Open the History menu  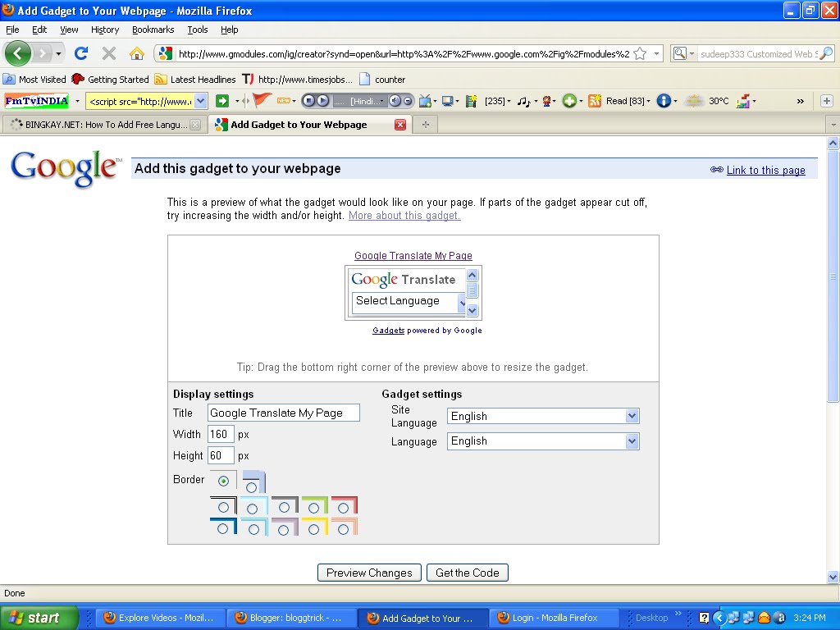pyautogui.click(x=104, y=30)
